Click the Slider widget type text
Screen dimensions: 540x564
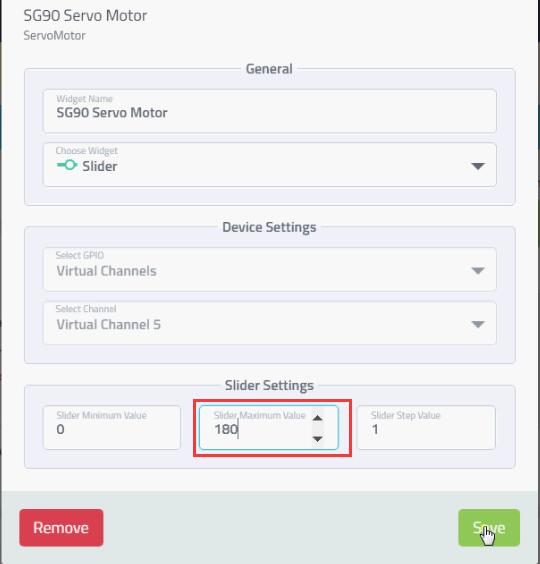click(100, 166)
